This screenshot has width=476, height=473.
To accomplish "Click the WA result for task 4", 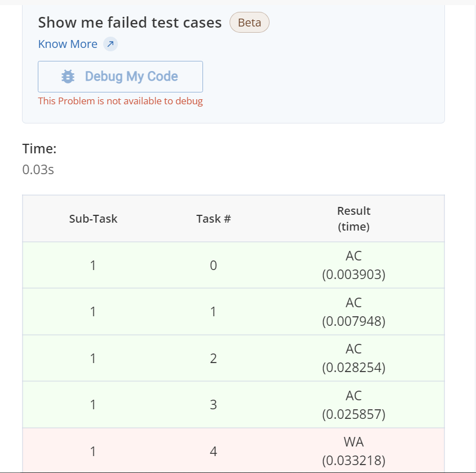I will tap(354, 451).
